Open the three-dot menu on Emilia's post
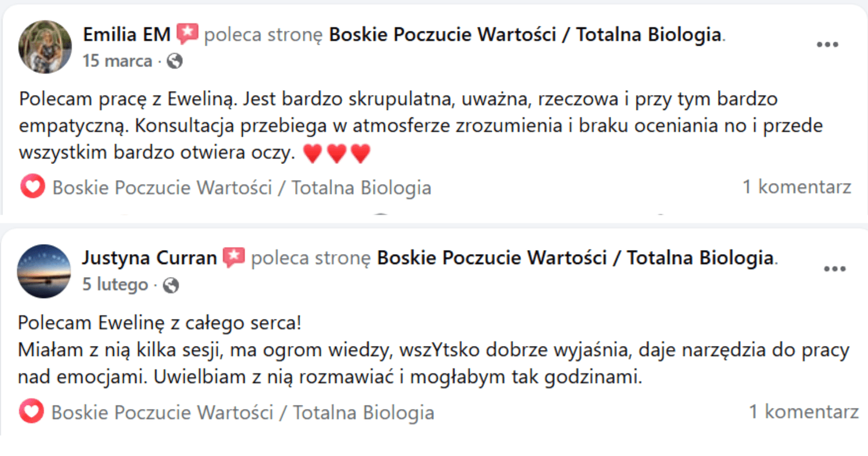 (827, 45)
